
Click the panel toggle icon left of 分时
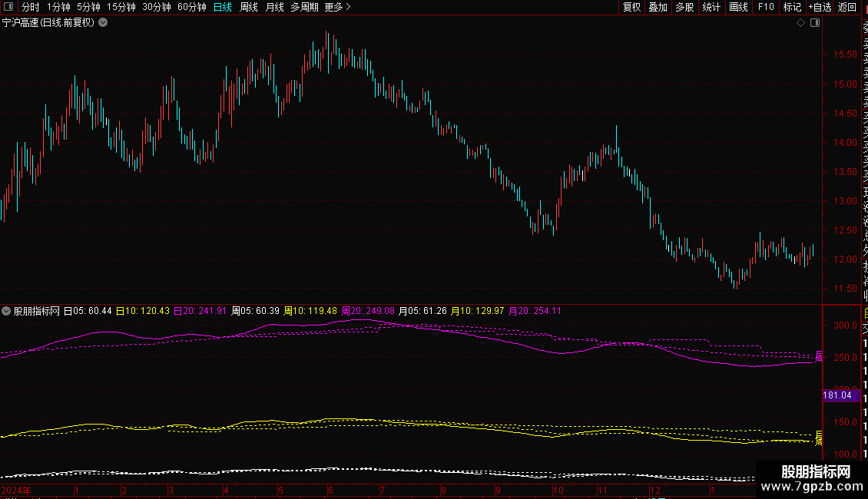pos(9,7)
